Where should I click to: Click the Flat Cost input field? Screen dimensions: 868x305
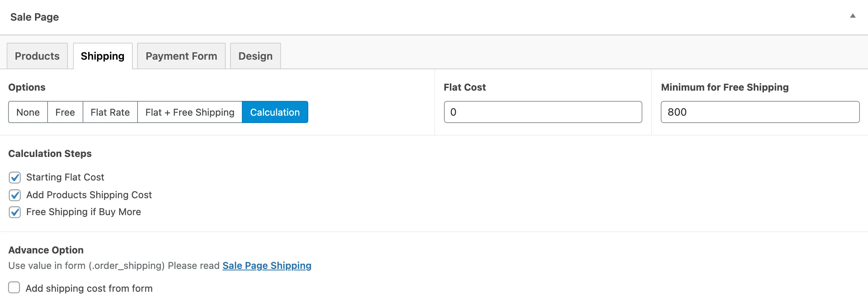(x=543, y=112)
